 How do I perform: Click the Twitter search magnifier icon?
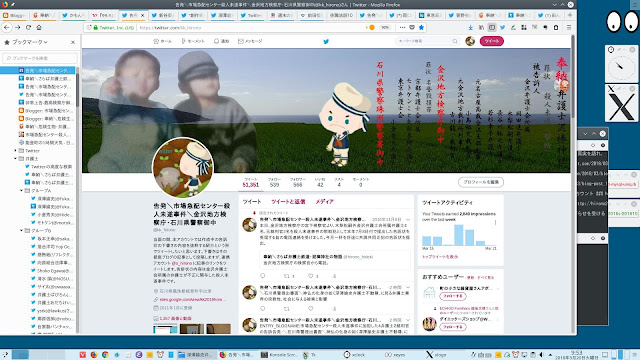point(455,41)
